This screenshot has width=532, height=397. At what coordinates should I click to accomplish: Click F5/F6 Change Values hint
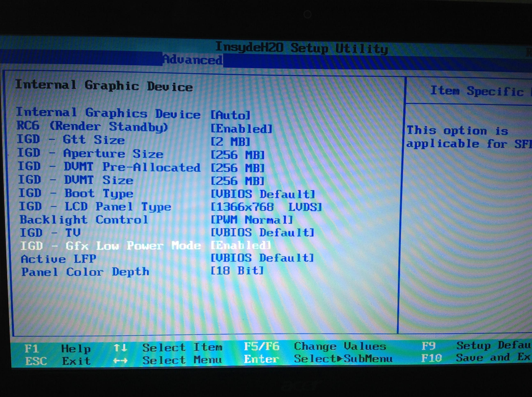tap(262, 347)
